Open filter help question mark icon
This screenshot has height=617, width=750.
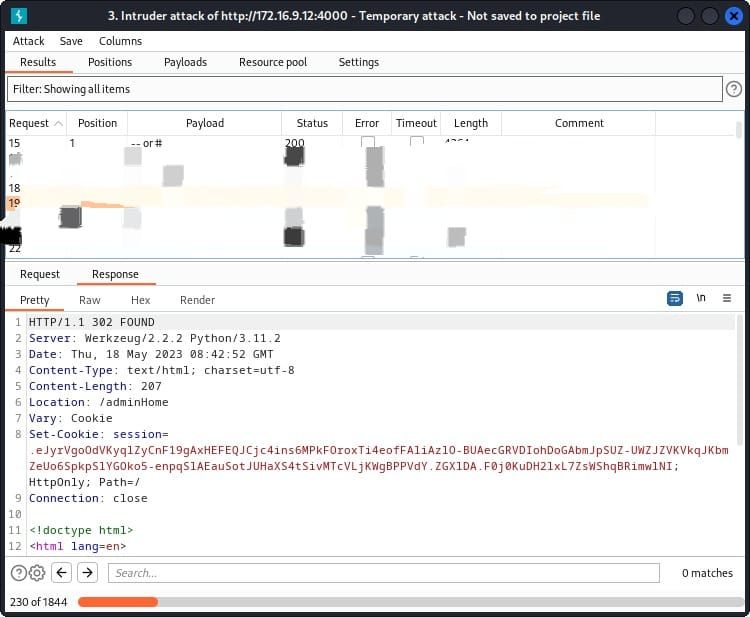[x=733, y=89]
